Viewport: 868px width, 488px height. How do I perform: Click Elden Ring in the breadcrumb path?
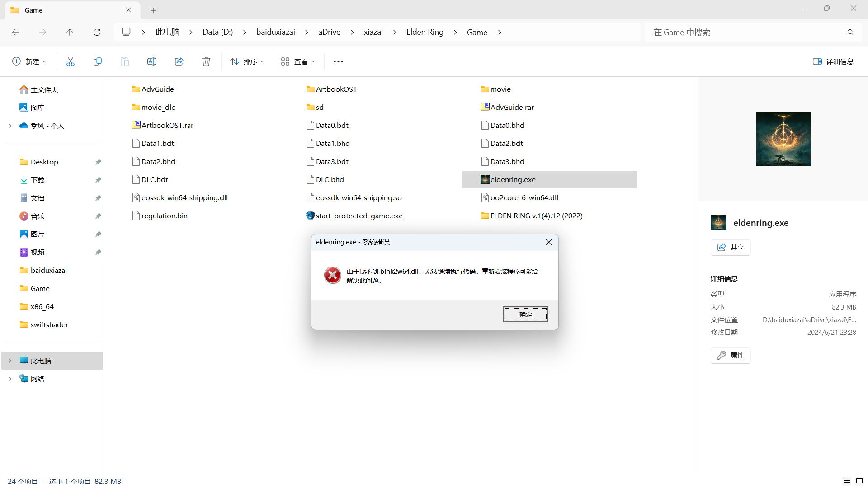click(x=425, y=32)
